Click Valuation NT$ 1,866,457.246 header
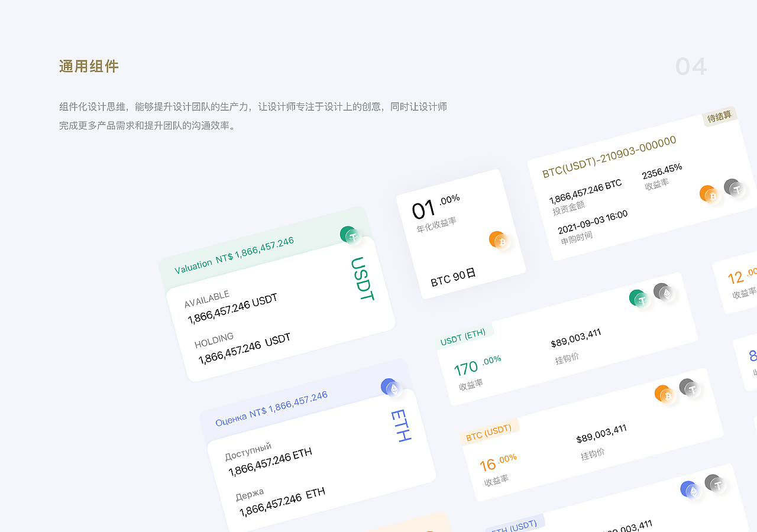The width and height of the screenshot is (757, 532). 234,256
